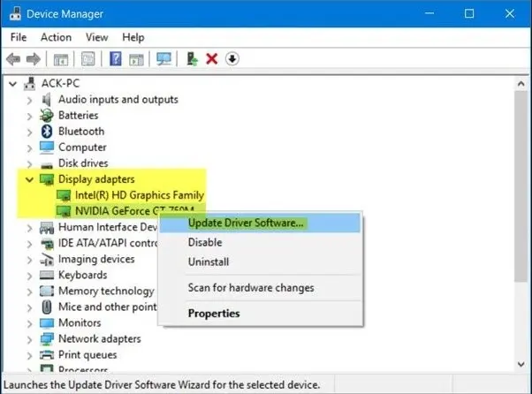Click the Print queues printer icon
Viewport: 532px width, 394px height.
[x=47, y=354]
